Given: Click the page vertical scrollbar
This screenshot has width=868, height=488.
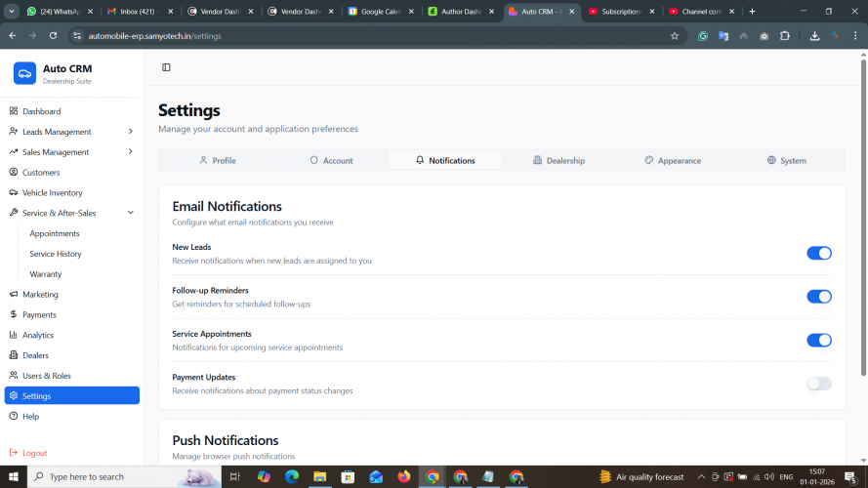Looking at the screenshot, I should point(863,218).
